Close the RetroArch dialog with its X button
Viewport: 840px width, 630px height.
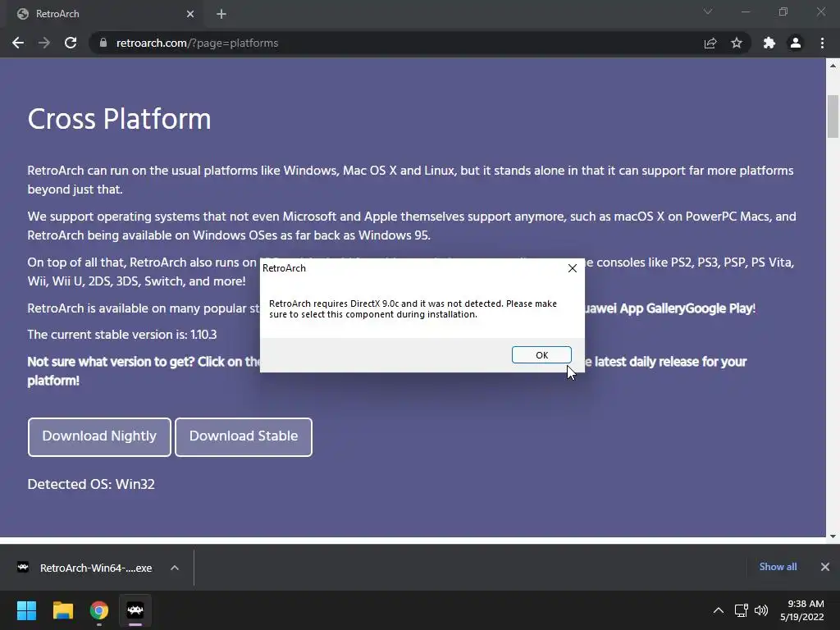572,268
